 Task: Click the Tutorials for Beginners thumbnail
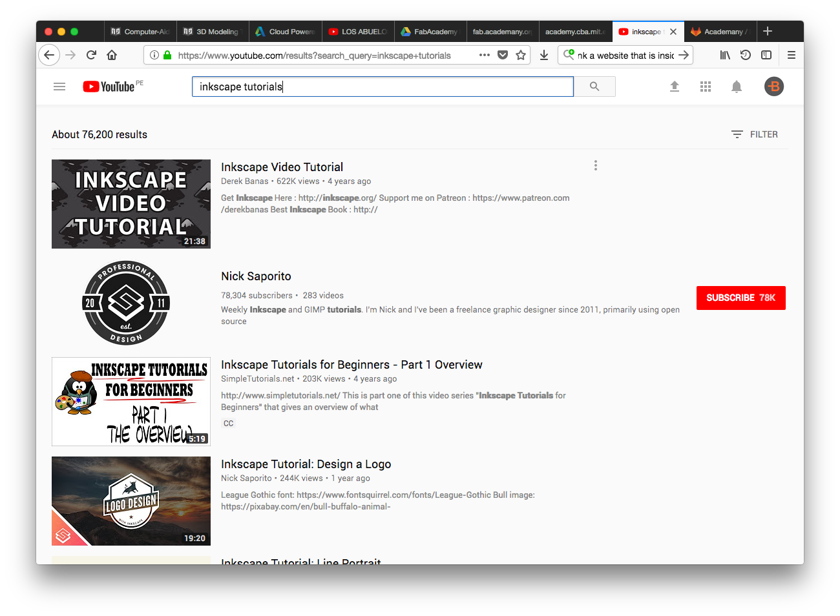click(131, 402)
